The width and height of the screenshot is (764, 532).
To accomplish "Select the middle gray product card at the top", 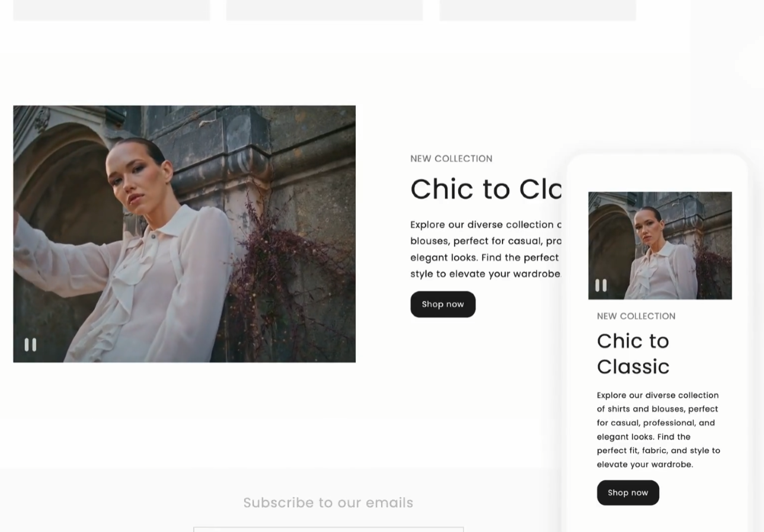I will pyautogui.click(x=324, y=10).
